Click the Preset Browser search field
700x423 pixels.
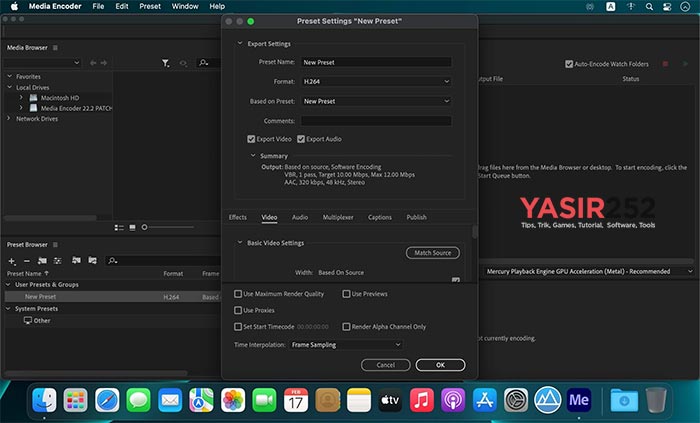tap(164, 261)
